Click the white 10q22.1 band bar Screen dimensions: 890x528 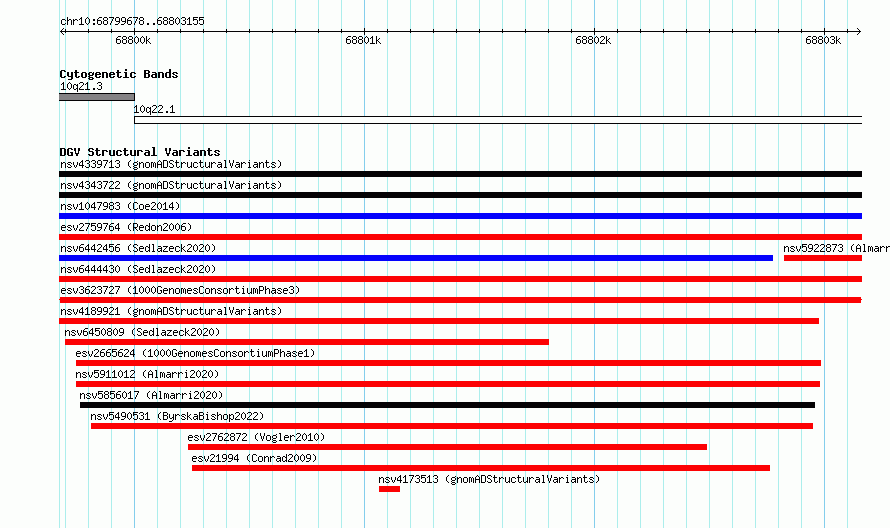(498, 120)
